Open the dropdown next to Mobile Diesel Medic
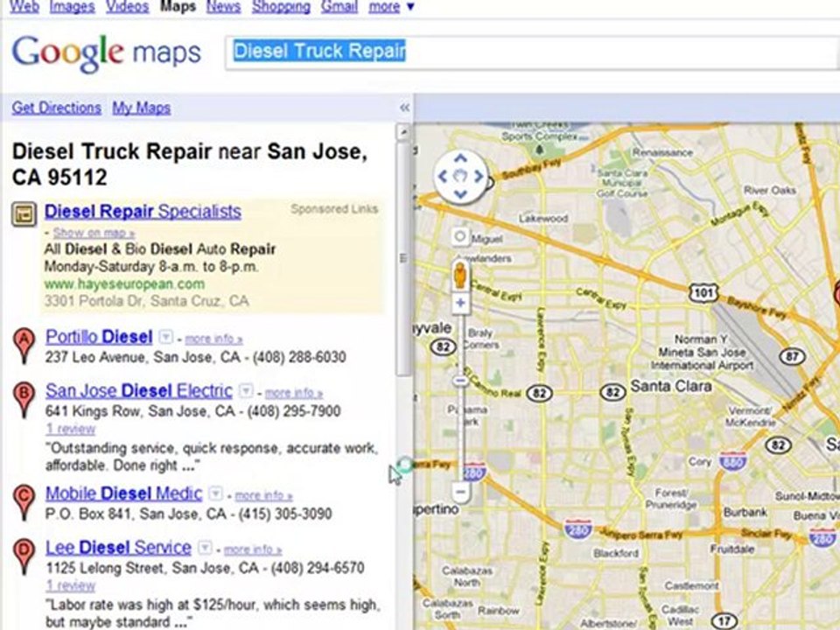 pyautogui.click(x=215, y=493)
